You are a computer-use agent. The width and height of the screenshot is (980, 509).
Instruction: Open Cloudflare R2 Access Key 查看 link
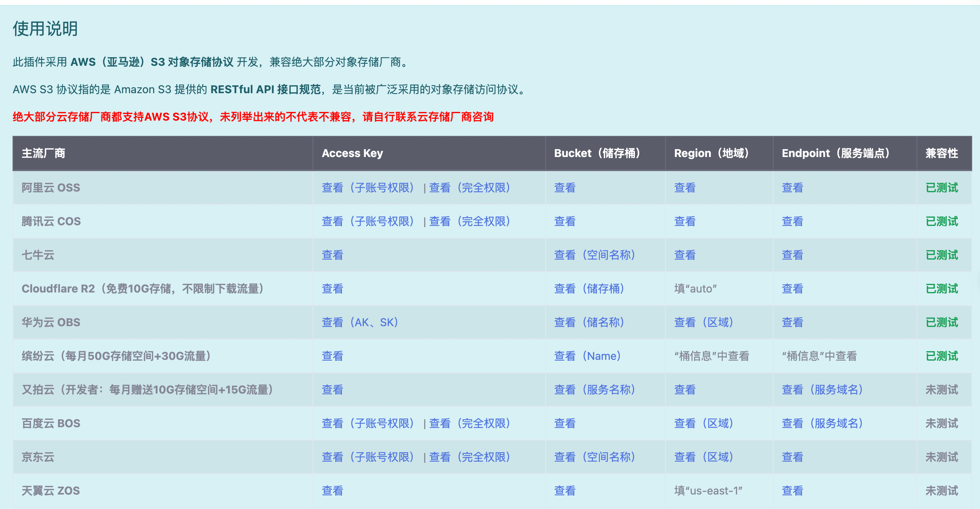click(x=333, y=289)
